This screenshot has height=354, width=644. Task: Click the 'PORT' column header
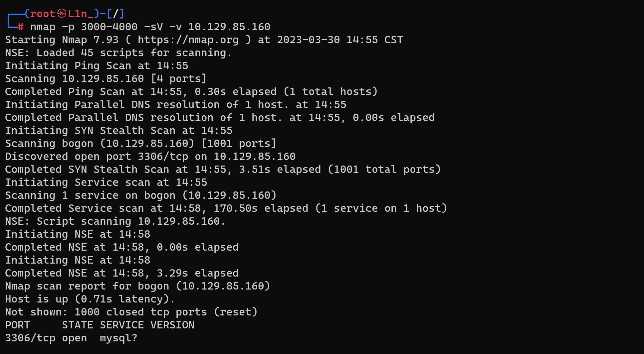coord(17,325)
